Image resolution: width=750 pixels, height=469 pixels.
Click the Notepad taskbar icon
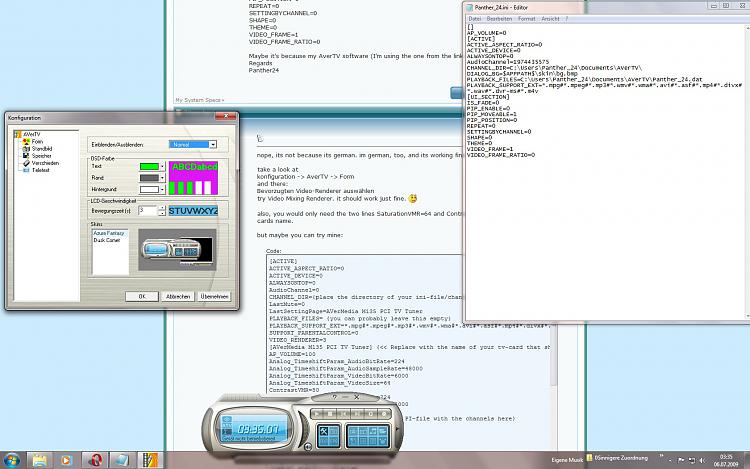(121, 460)
